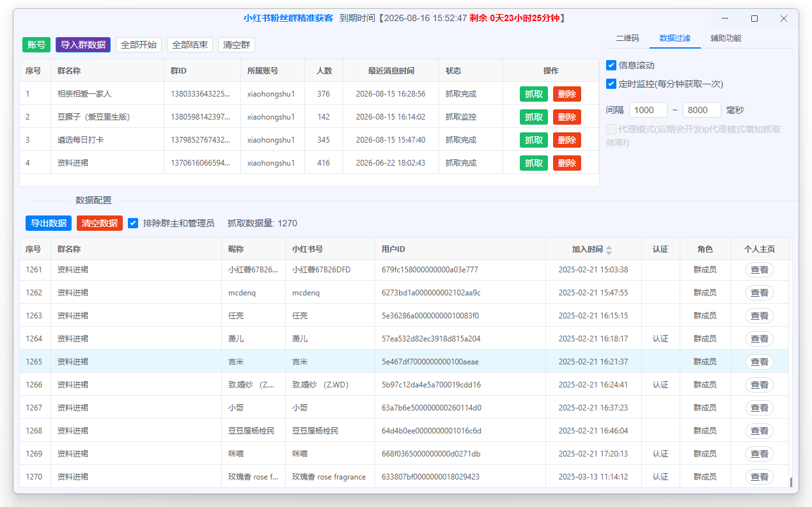
Task: Click the 用户ID column header
Action: (x=460, y=249)
